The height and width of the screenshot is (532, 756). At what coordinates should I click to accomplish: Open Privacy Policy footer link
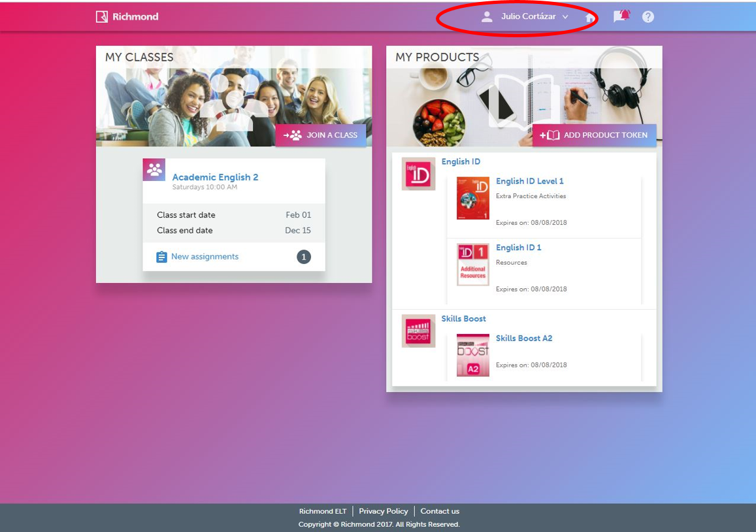click(384, 511)
